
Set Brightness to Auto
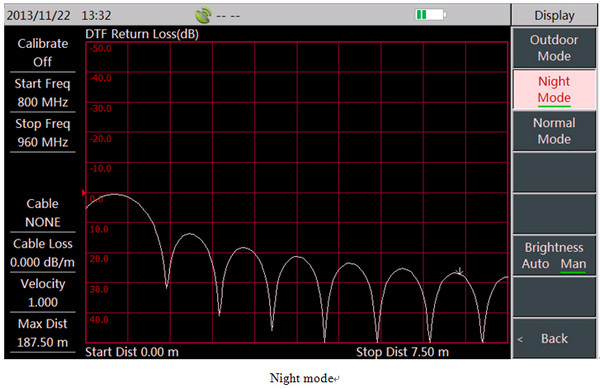[535, 264]
